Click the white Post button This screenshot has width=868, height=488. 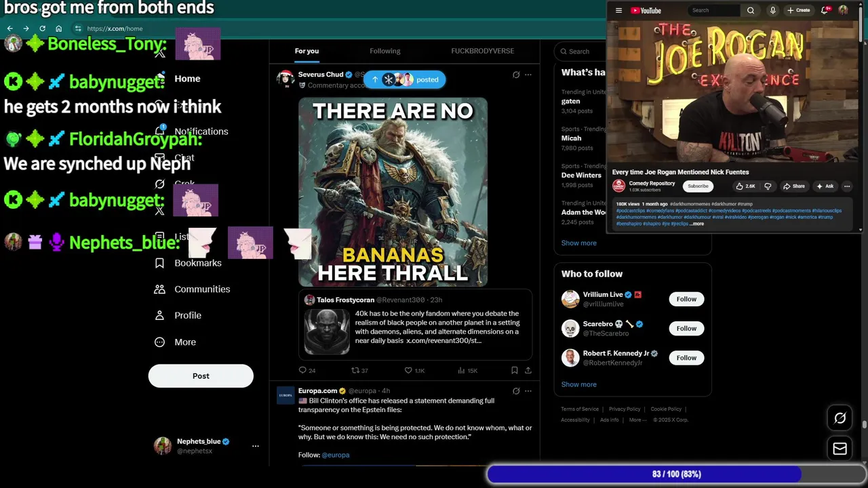[x=201, y=376]
